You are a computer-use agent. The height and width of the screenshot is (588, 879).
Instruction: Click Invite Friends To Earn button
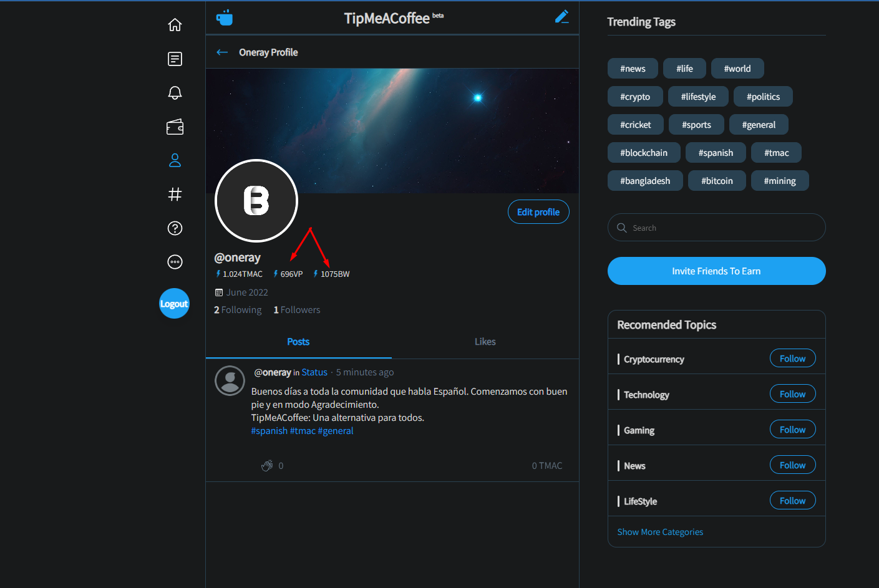[716, 271]
